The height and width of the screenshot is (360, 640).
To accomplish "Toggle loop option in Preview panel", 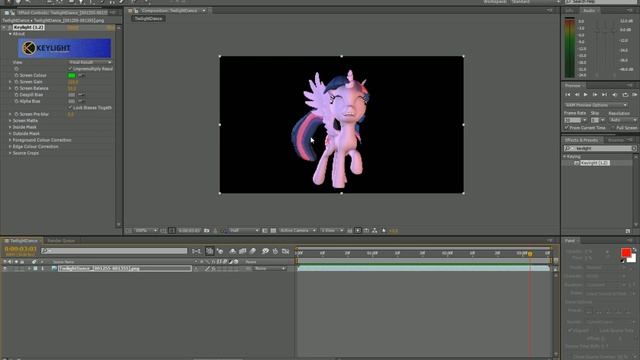I will coord(625,95).
